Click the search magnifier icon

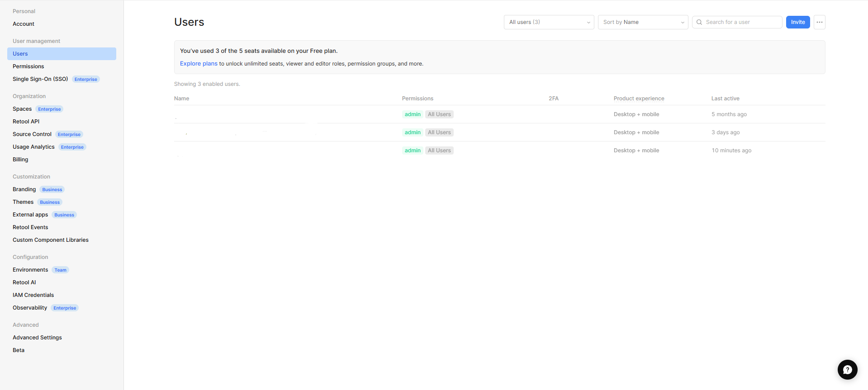699,22
